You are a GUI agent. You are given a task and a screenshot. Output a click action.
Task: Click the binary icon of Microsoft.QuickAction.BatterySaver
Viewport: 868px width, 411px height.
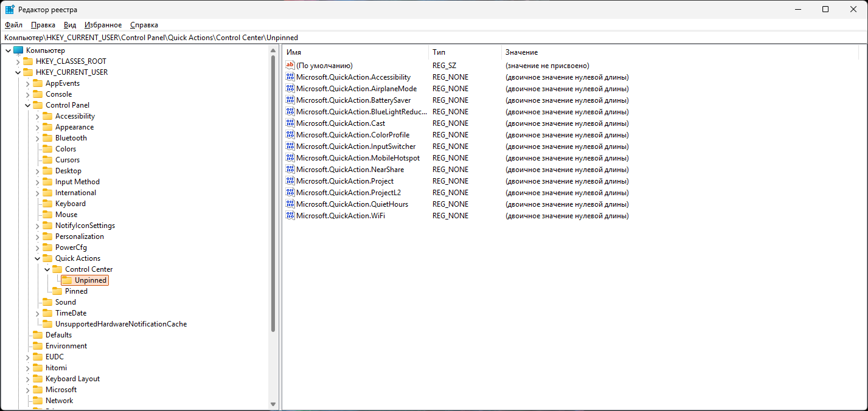[x=290, y=100]
